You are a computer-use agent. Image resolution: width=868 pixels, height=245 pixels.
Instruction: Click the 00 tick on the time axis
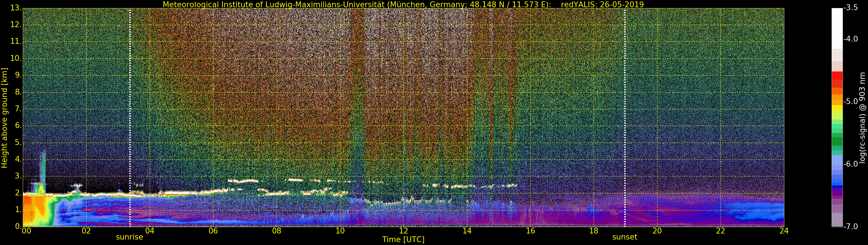tap(26, 231)
